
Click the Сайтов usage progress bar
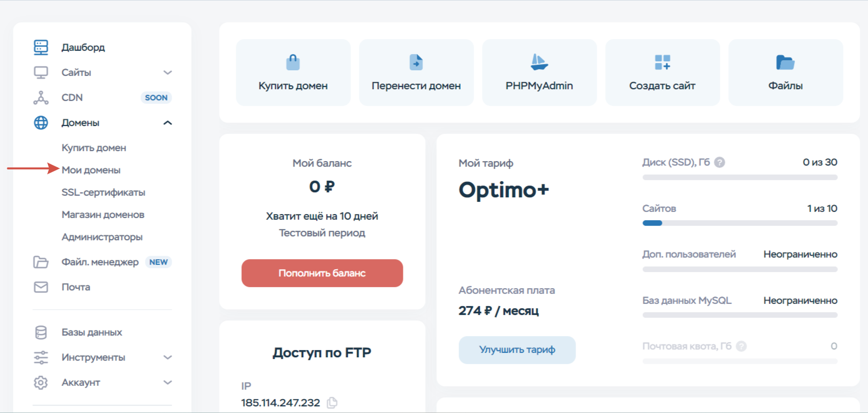[740, 223]
